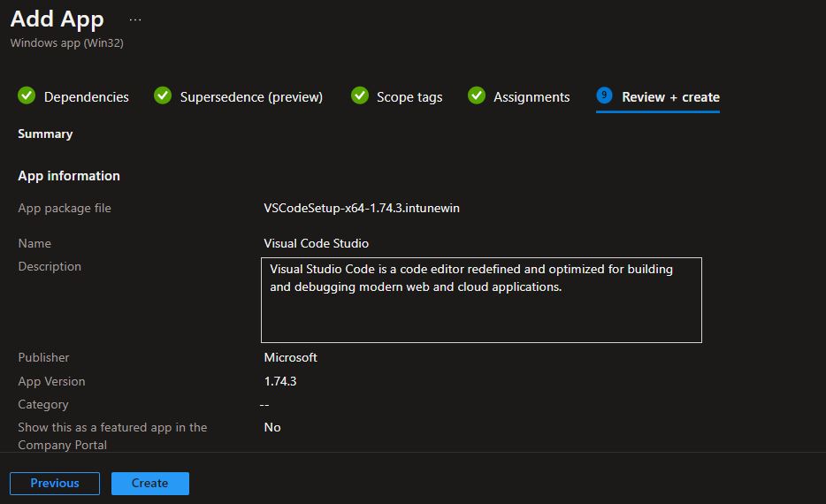Open the ellipsis menu beside Add App

pyautogui.click(x=135, y=20)
